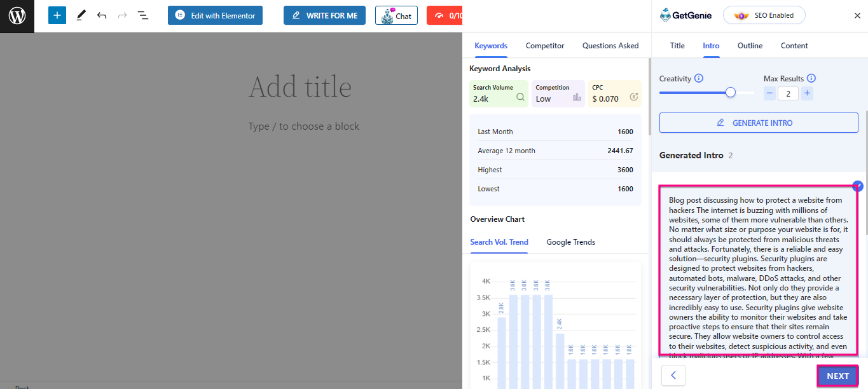Viewport: 868px width, 389px height.
Task: Click the blue block inserter plus button
Action: pos(57,15)
